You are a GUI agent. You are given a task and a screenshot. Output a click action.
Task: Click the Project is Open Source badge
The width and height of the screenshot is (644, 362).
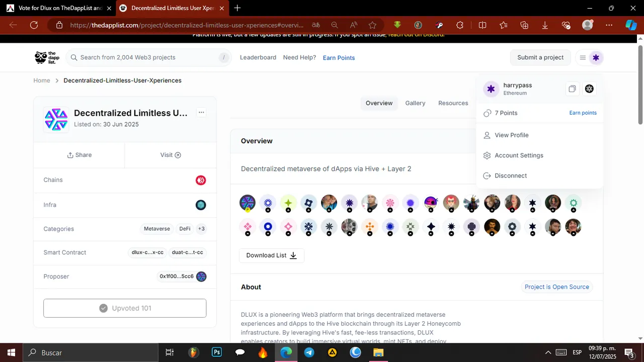click(x=557, y=287)
